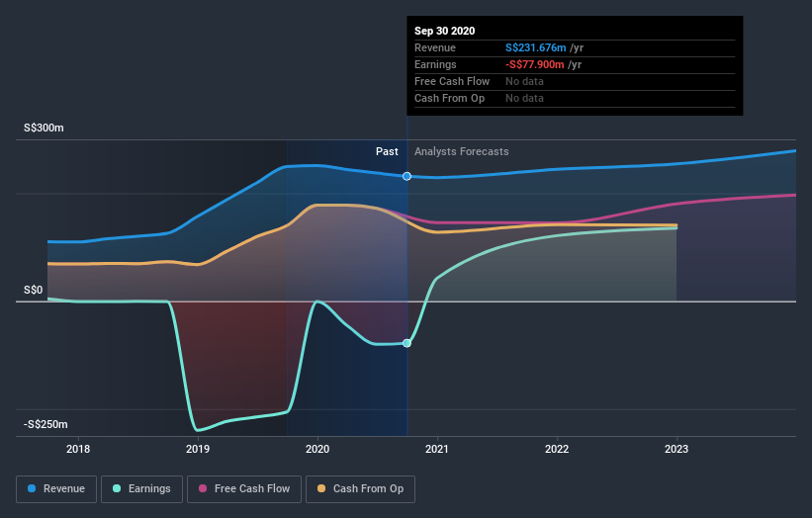The width and height of the screenshot is (812, 518).
Task: Toggle the Cash From Op legend button
Action: point(360,489)
